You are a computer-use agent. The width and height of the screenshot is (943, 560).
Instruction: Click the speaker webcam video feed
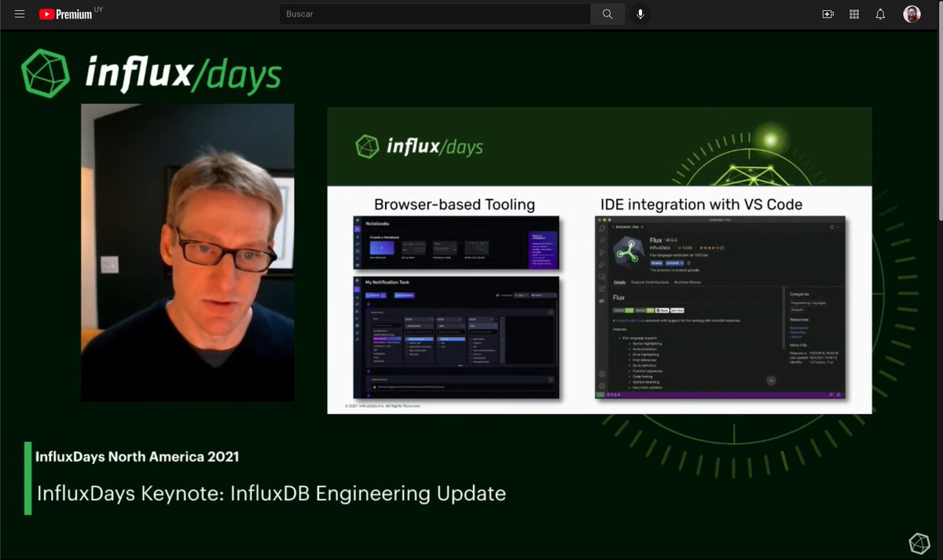click(x=188, y=253)
